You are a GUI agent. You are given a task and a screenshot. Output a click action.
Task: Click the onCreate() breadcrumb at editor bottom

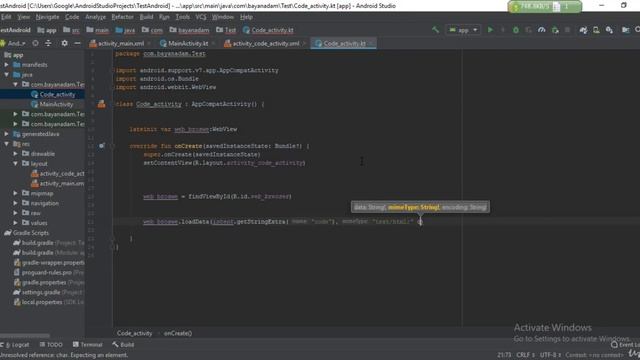pyautogui.click(x=178, y=333)
